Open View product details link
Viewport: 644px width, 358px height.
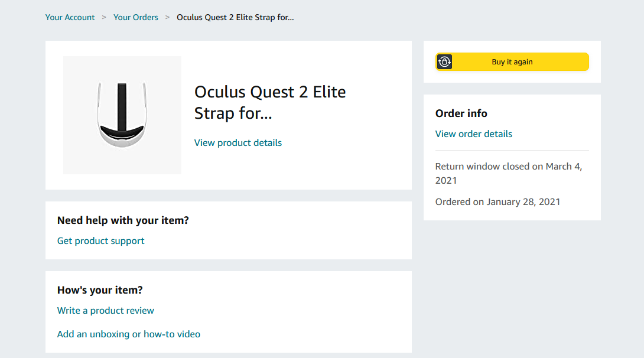[x=238, y=143]
